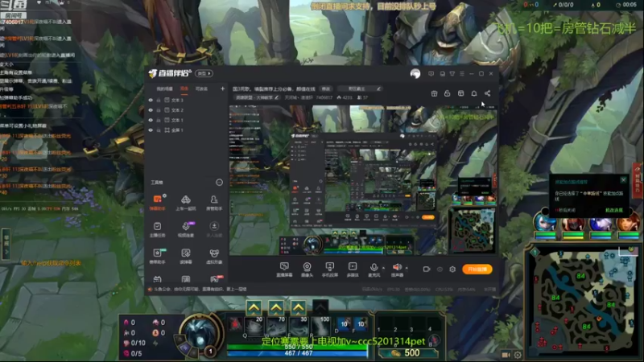Image resolution: width=644 pixels, height=362 pixels.
Task: Open the ranking assistant star tool
Action: point(157,256)
